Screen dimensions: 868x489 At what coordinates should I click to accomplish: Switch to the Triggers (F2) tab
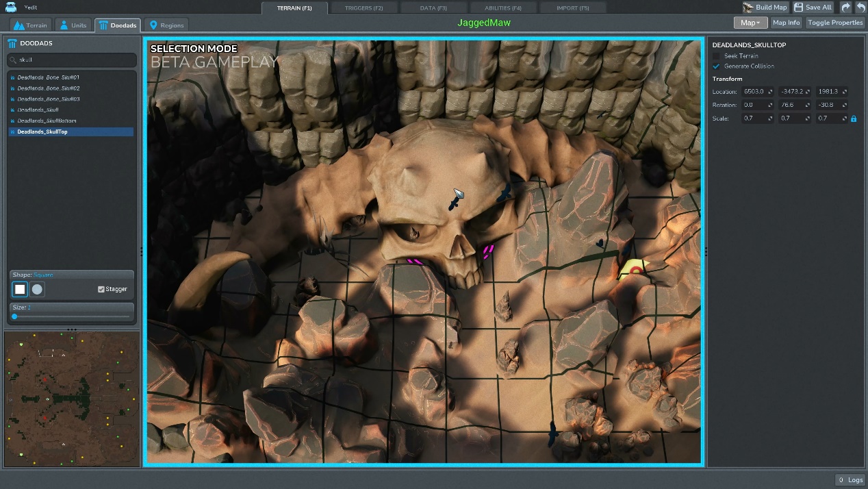pyautogui.click(x=363, y=8)
